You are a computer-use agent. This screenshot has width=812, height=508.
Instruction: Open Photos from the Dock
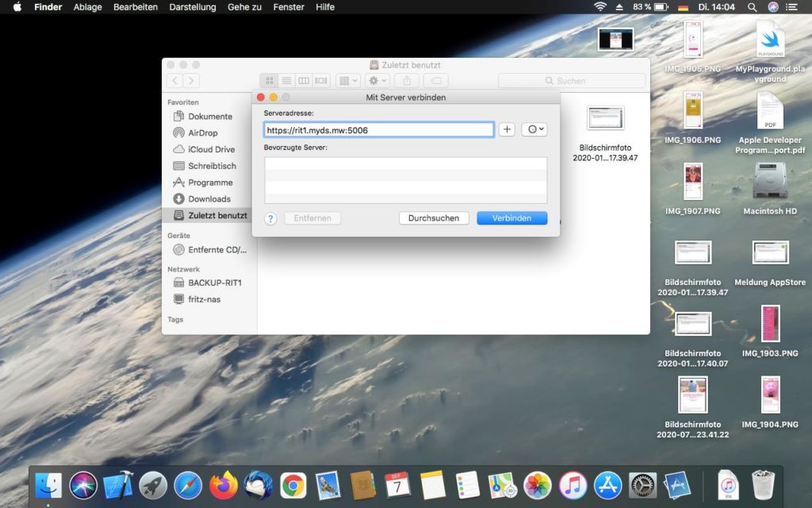point(538,486)
